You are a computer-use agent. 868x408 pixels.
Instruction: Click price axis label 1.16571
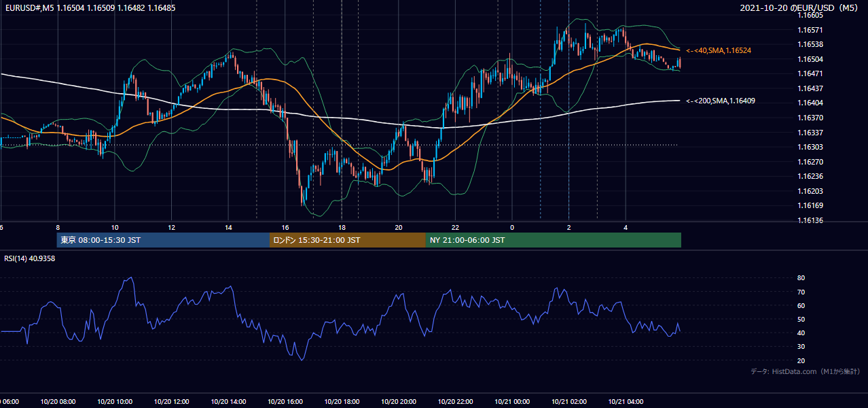[x=810, y=30]
